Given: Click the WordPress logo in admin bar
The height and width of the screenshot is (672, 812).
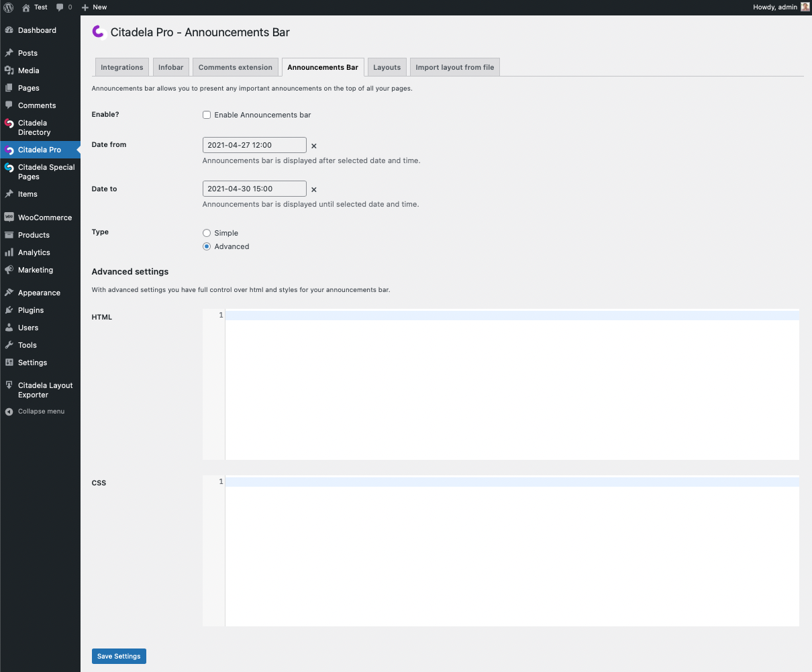Looking at the screenshot, I should [x=9, y=7].
